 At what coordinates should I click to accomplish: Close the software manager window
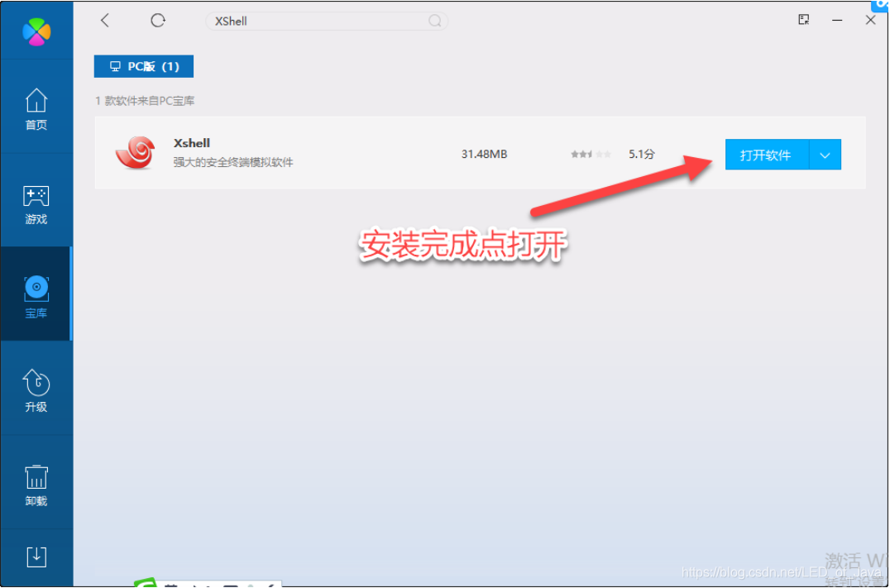(871, 21)
